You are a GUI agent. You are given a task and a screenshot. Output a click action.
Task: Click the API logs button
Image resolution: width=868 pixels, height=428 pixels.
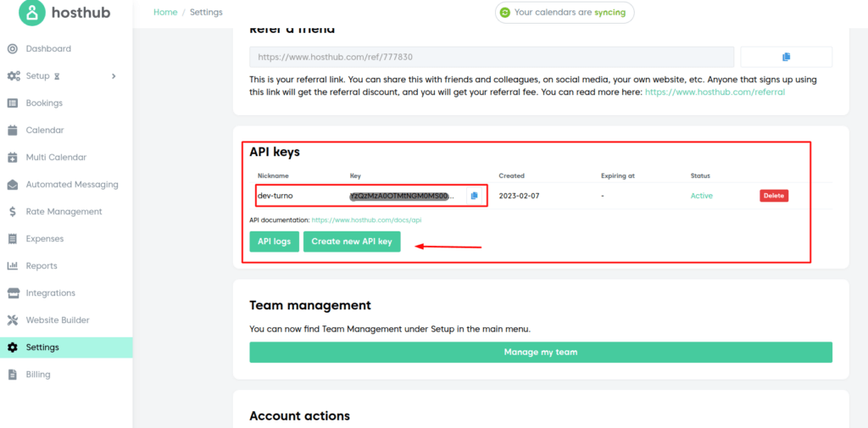pyautogui.click(x=274, y=242)
